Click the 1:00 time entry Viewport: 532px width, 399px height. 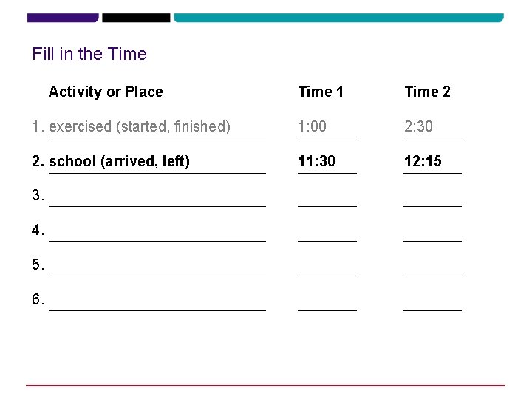tap(312, 126)
